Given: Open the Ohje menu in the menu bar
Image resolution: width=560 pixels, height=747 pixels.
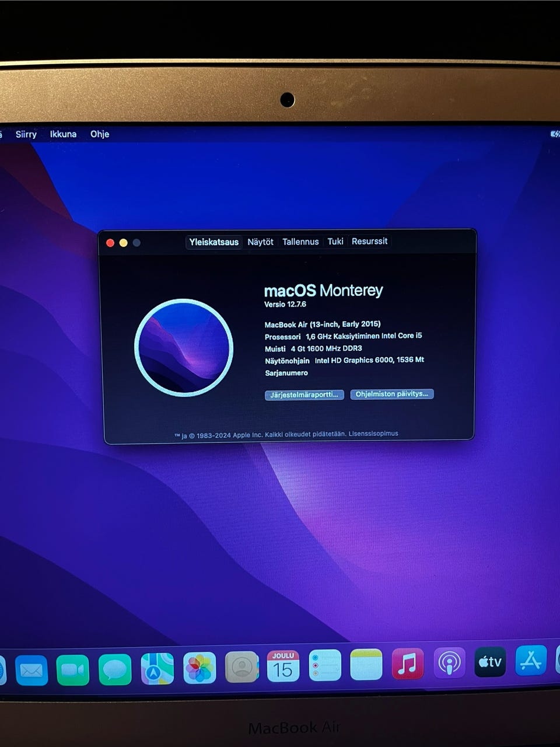Looking at the screenshot, I should point(100,134).
